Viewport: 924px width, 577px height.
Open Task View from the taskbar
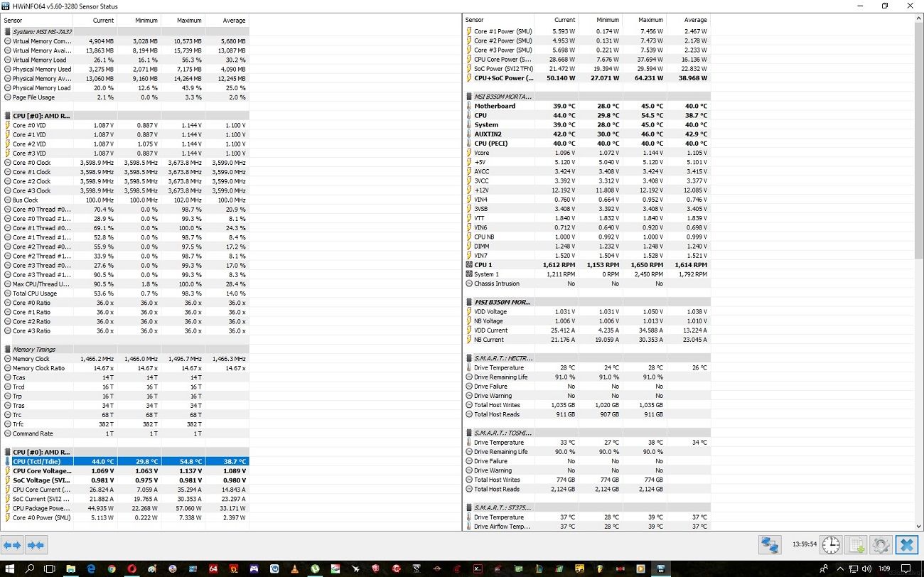(50, 568)
